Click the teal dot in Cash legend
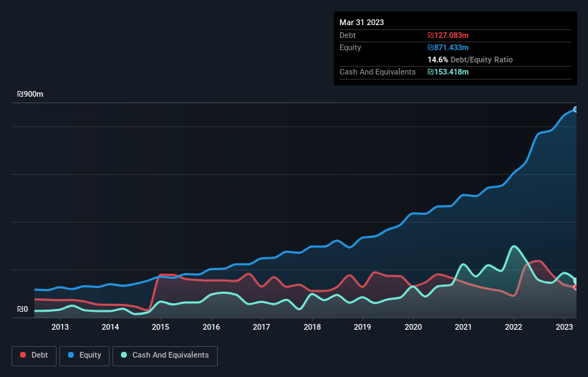The image size is (588, 377). coord(124,355)
